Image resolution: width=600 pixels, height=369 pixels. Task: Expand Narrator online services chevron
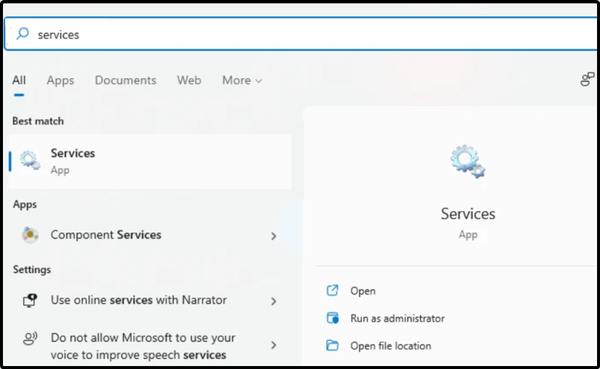pos(274,301)
